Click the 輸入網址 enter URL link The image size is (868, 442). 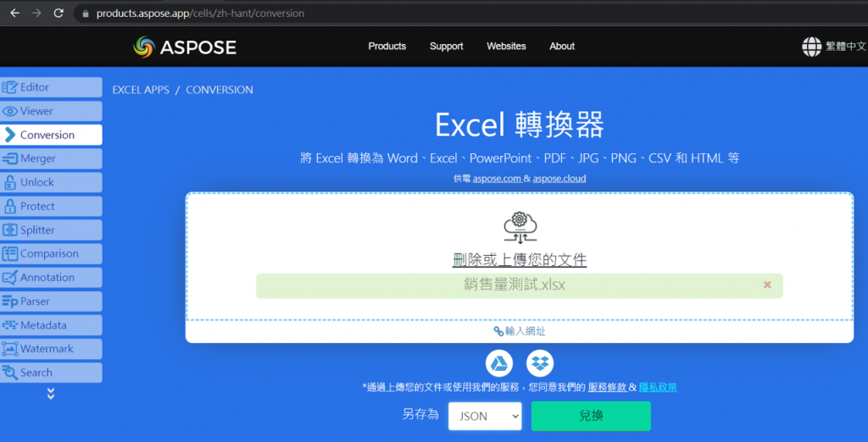(x=520, y=331)
